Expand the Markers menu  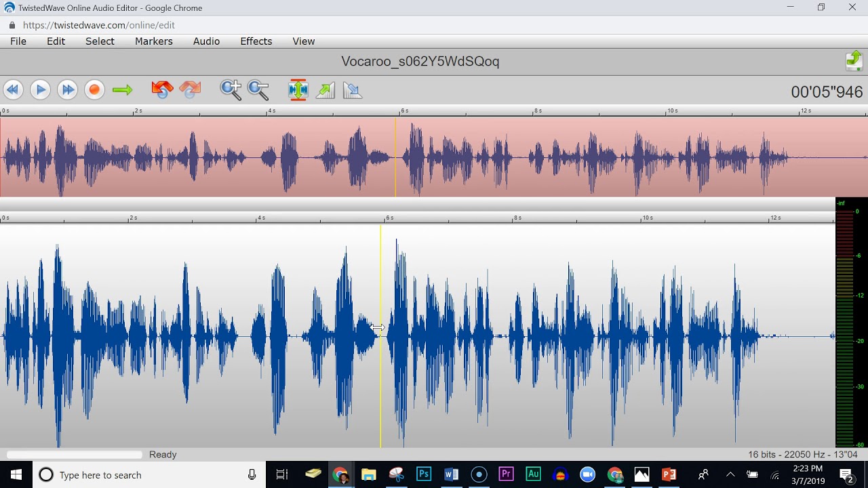point(154,41)
